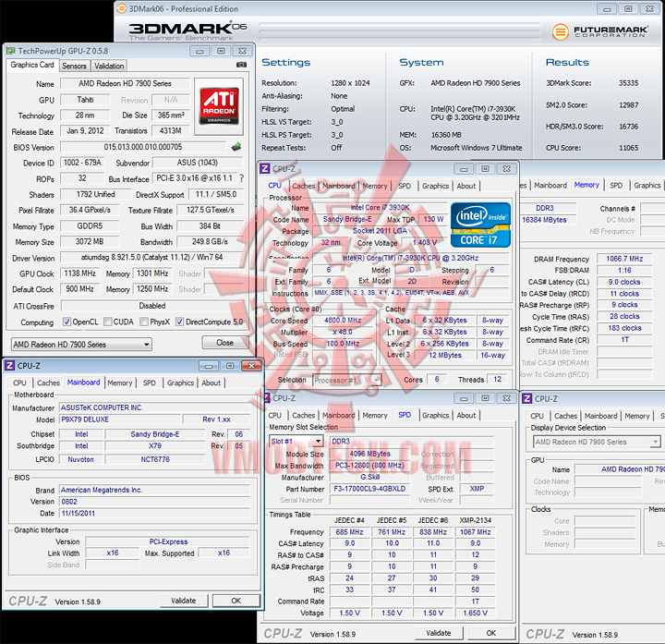
Task: Close the CPU-Z Mainboard window
Action: point(251,366)
